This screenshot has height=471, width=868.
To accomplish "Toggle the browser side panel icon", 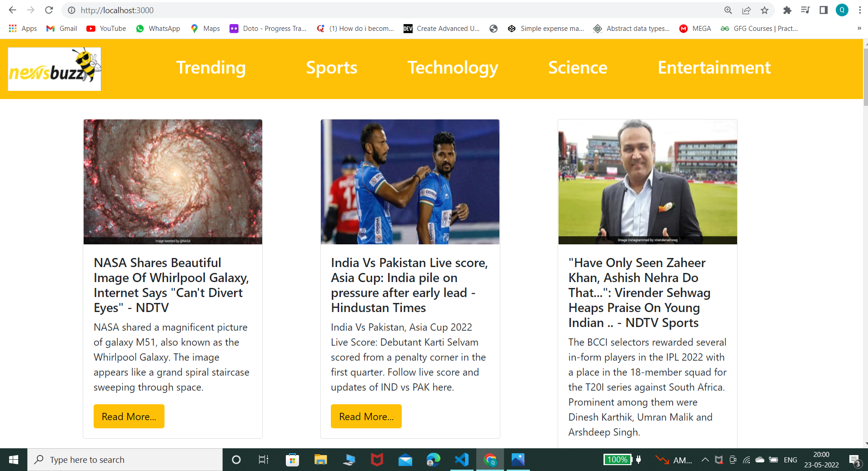I will 823,10.
